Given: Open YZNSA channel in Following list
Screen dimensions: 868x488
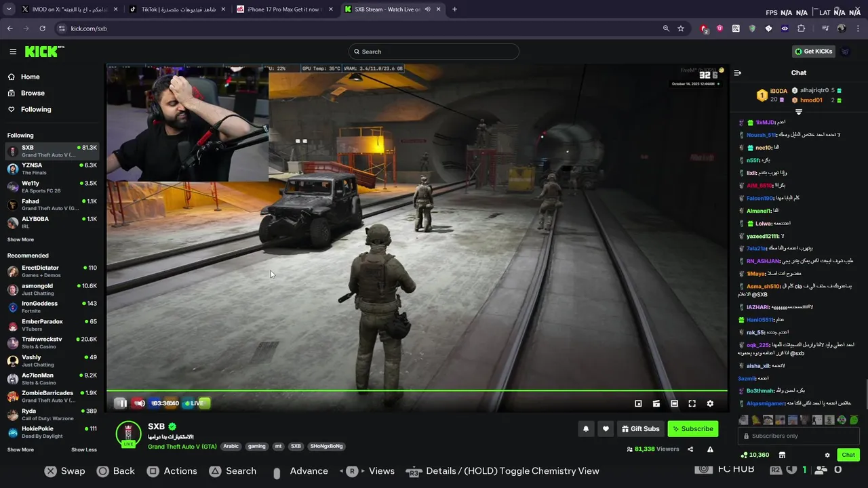Looking at the screenshot, I should pyautogui.click(x=52, y=169).
